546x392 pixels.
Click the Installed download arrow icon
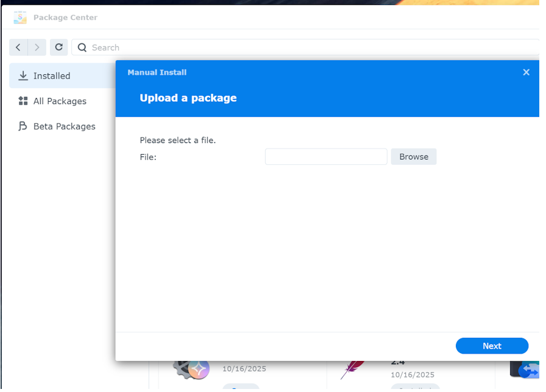tap(23, 76)
